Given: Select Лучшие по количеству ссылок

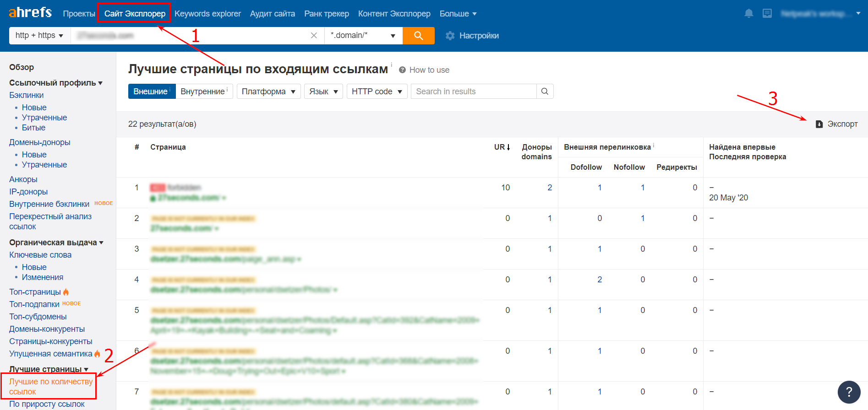Looking at the screenshot, I should [x=51, y=387].
